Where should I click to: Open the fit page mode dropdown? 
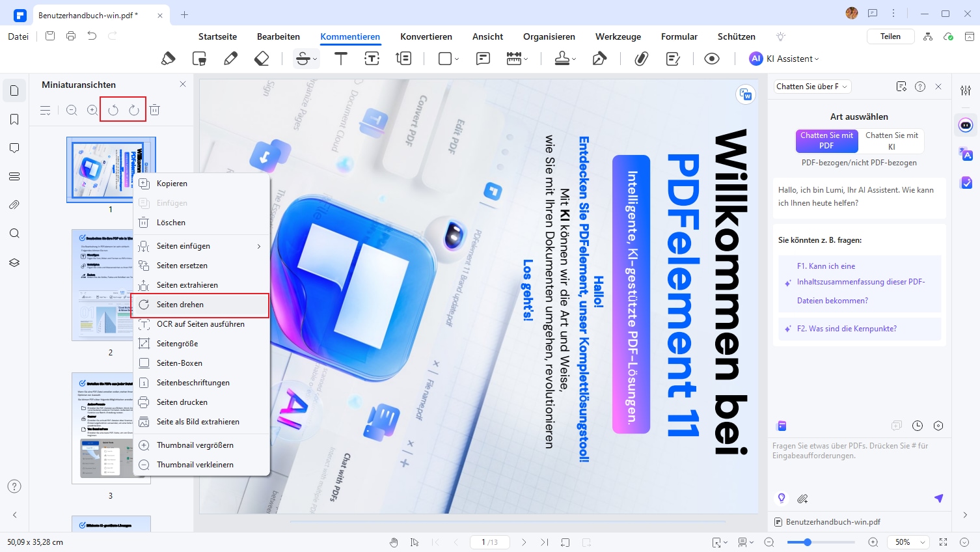(719, 542)
